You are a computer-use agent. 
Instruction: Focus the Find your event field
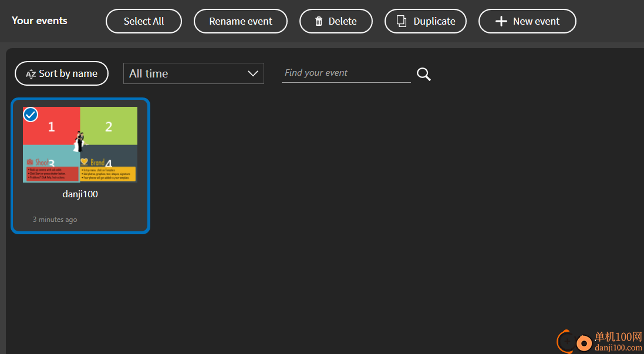[x=346, y=73]
